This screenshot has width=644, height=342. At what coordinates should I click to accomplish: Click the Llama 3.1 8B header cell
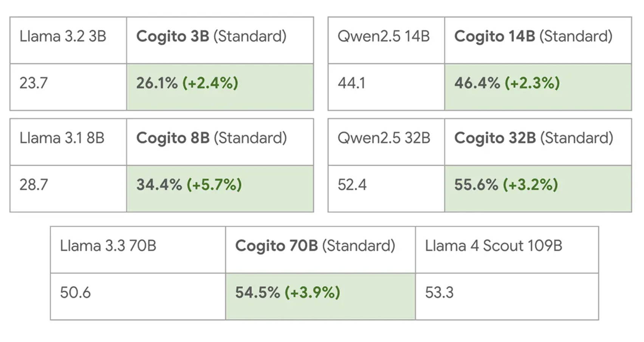(68, 142)
